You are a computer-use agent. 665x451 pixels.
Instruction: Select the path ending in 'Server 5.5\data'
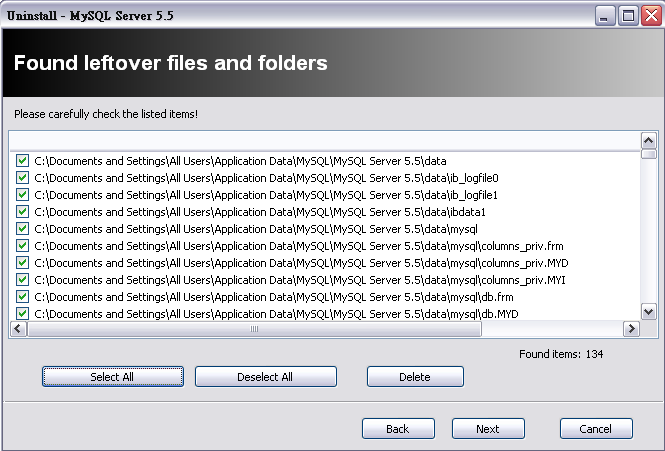coord(240,161)
